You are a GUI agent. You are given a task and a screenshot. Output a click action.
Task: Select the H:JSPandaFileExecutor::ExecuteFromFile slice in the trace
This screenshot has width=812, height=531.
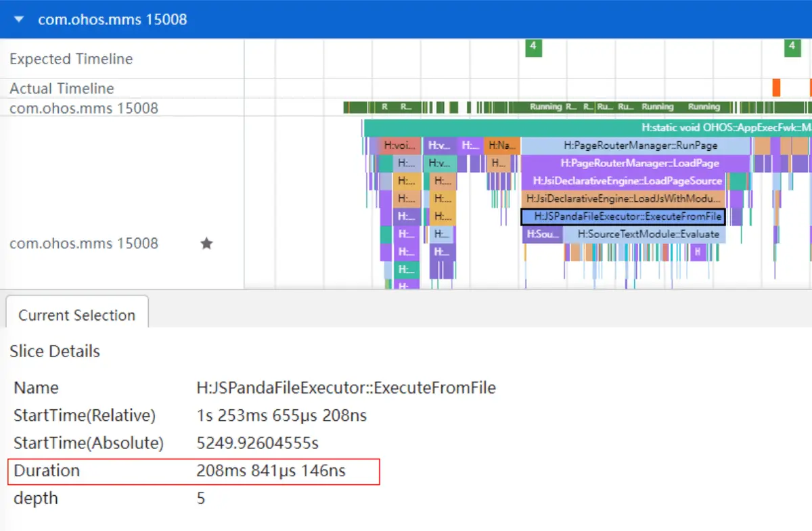[x=623, y=216]
